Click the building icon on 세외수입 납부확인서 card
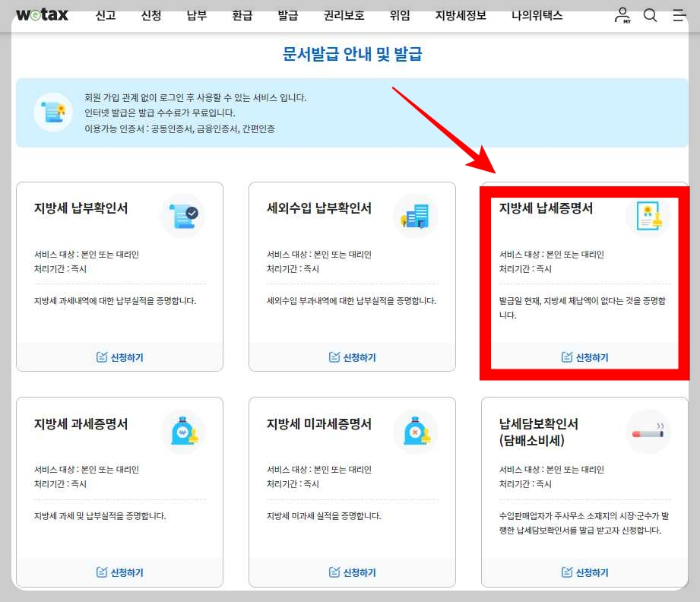 click(415, 215)
